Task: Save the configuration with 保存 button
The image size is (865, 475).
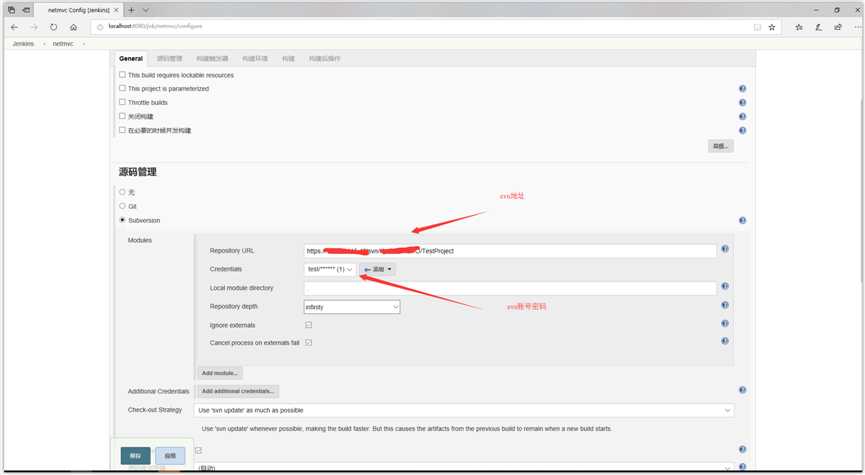Action: coord(135,456)
